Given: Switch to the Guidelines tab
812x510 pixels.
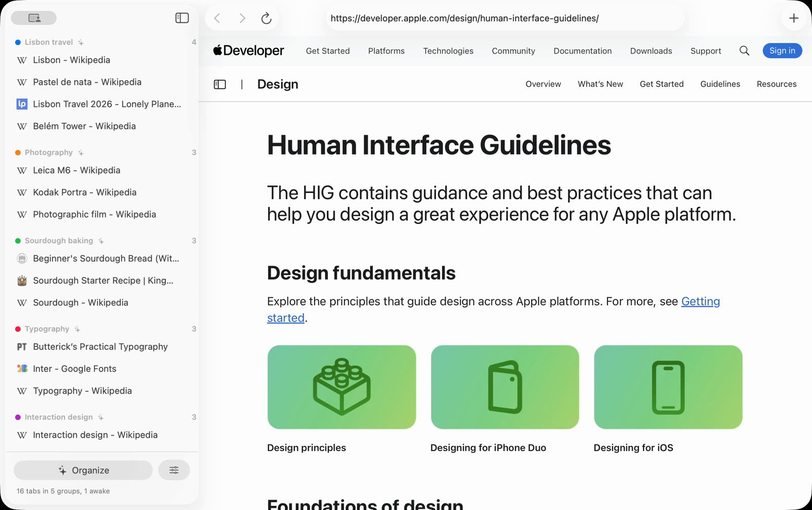Looking at the screenshot, I should (x=720, y=84).
